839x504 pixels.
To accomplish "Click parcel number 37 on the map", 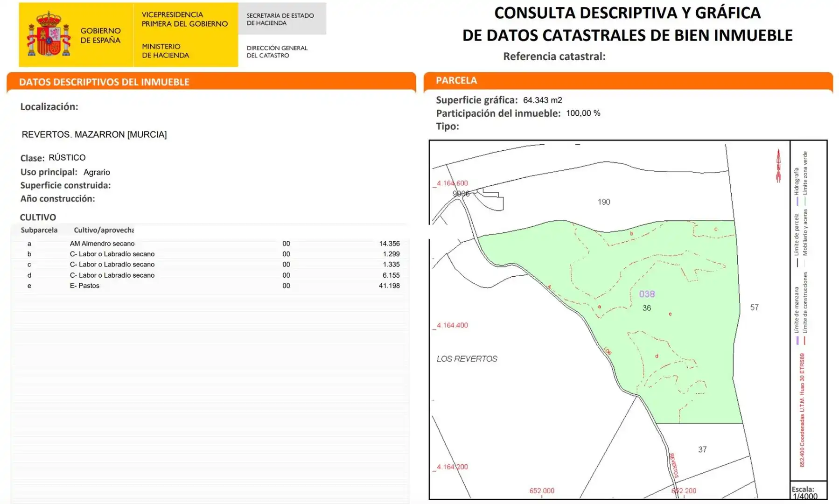I will [702, 449].
